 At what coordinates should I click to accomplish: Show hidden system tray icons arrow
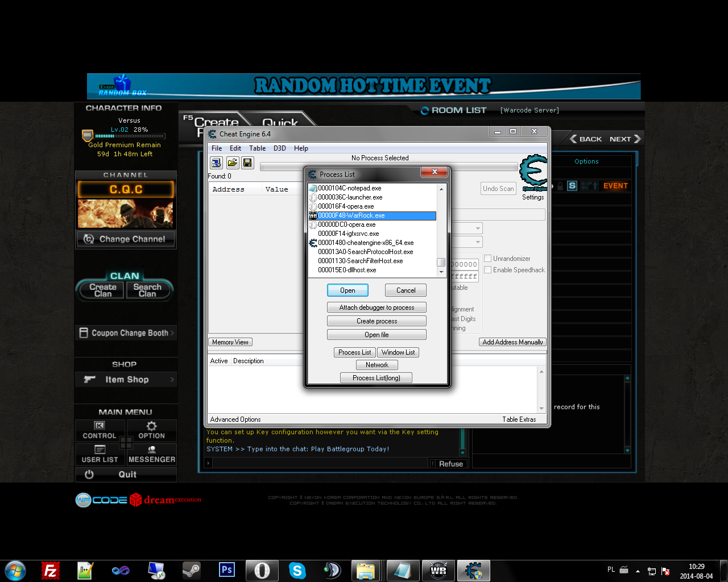638,571
